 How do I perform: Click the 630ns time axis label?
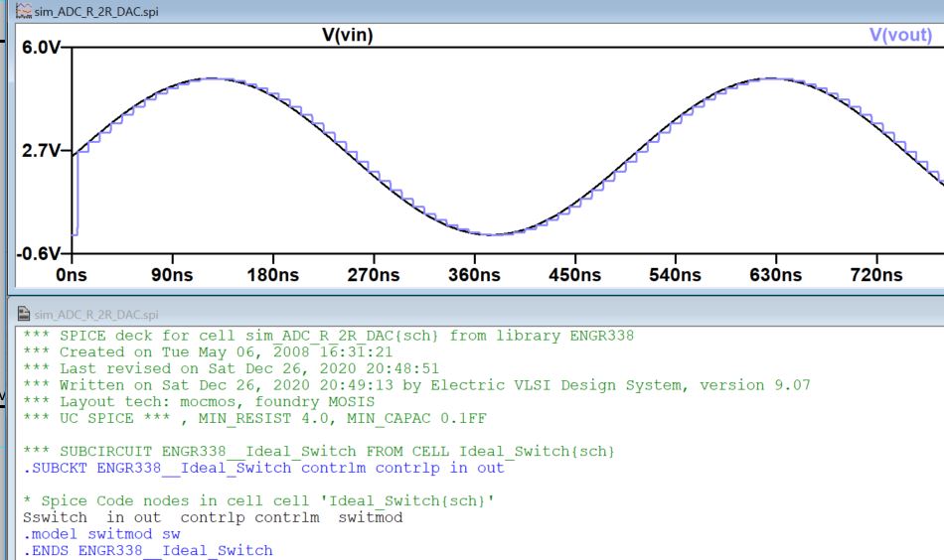(x=775, y=275)
